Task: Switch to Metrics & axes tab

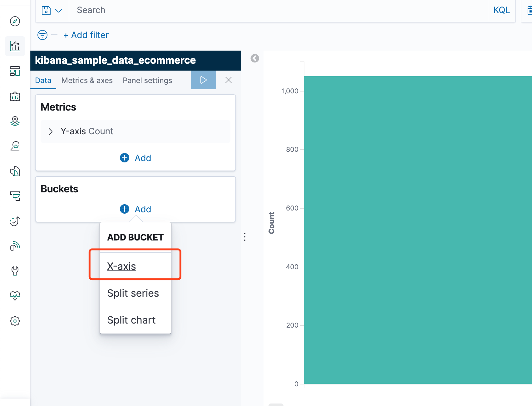Action: tap(87, 81)
